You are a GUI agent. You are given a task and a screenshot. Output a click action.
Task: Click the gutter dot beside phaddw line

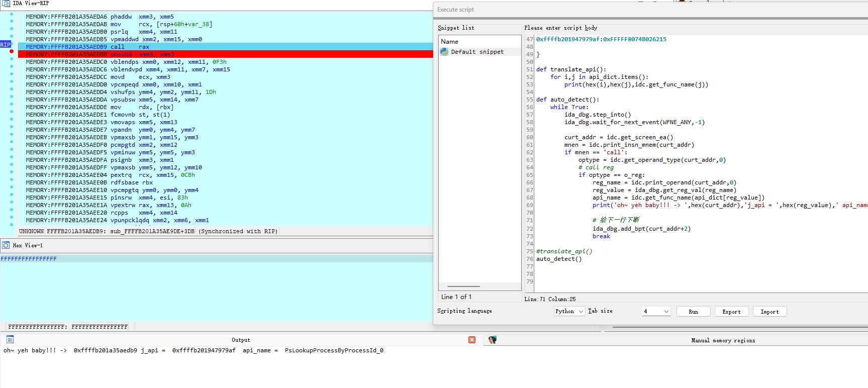click(x=12, y=14)
